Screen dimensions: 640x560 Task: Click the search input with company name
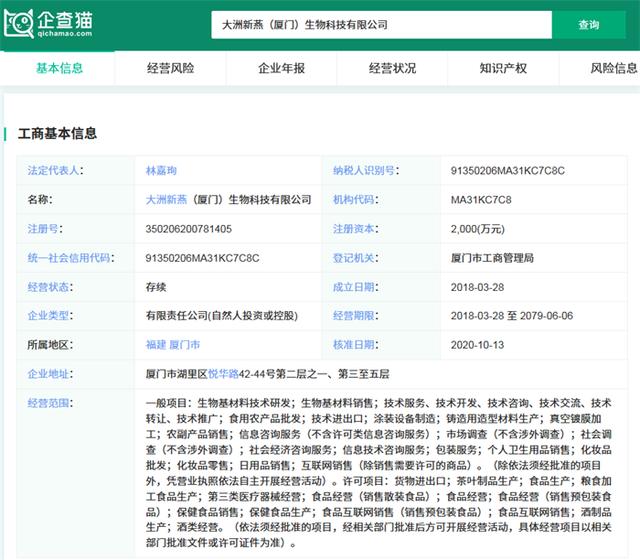(381, 25)
